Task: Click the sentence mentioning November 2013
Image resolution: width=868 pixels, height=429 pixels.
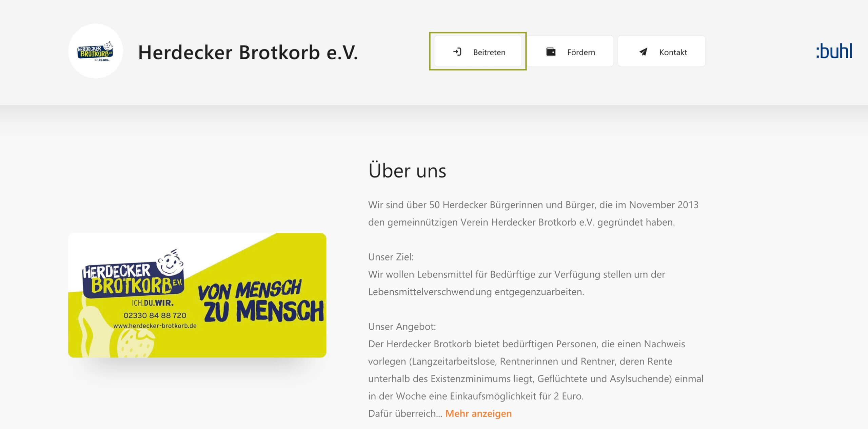Action: click(533, 213)
